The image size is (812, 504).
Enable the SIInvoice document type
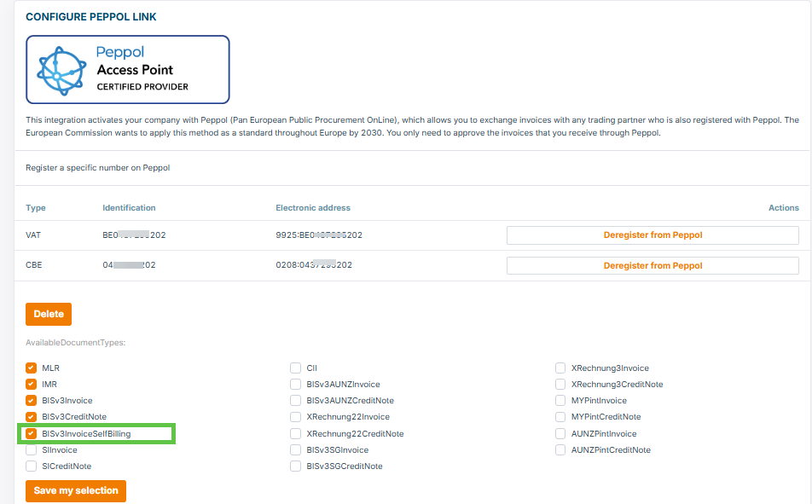[31, 449]
